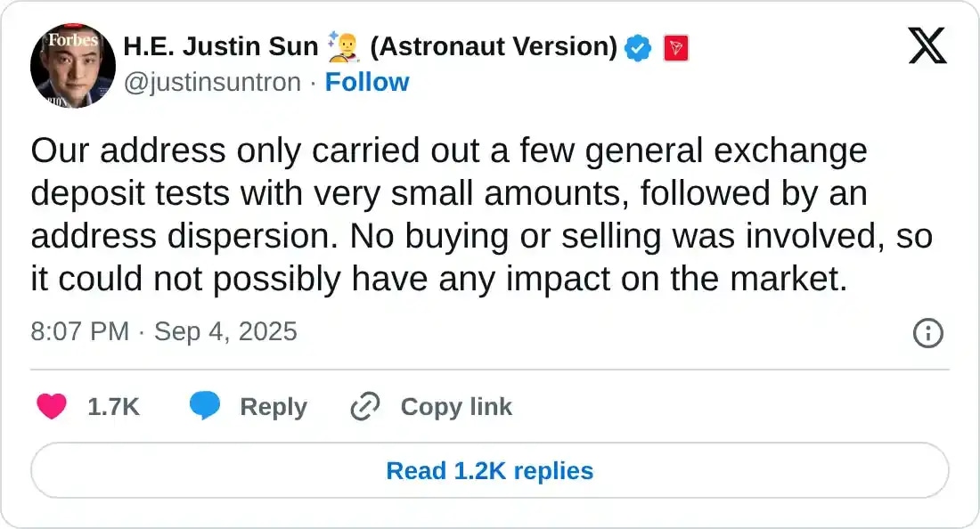The width and height of the screenshot is (980, 529).
Task: Click the chain copy link icon
Action: pos(365,407)
